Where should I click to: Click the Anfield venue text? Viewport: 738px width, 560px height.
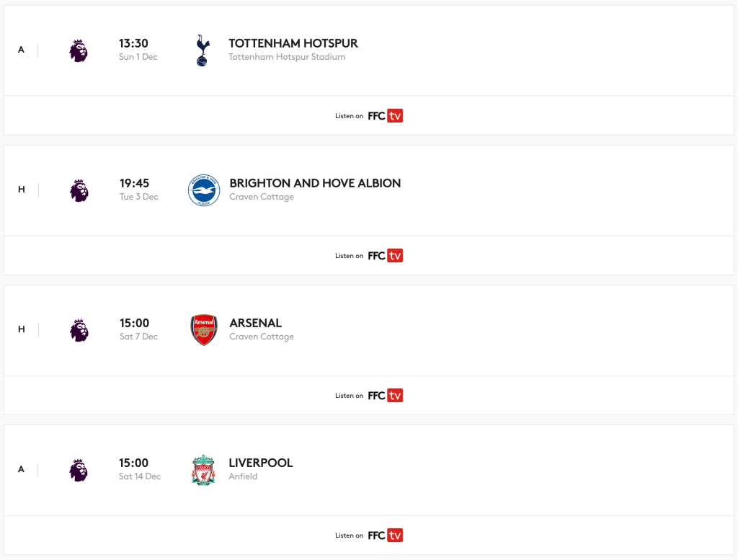tap(243, 476)
